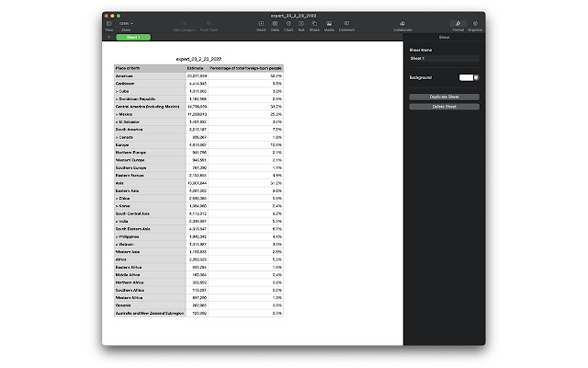This screenshot has width=588, height=368.
Task: Insert a Shape from the toolbar
Action: [314, 23]
